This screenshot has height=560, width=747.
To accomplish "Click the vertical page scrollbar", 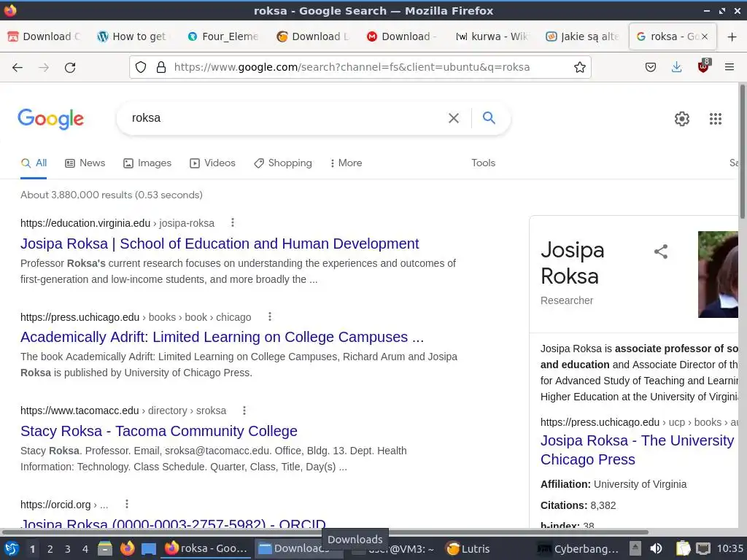I will tap(742, 152).
